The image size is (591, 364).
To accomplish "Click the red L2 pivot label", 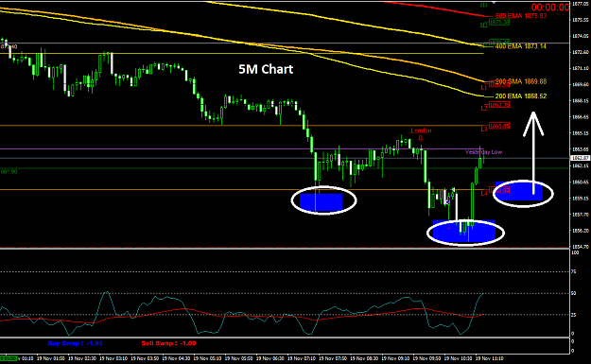I will (x=484, y=108).
